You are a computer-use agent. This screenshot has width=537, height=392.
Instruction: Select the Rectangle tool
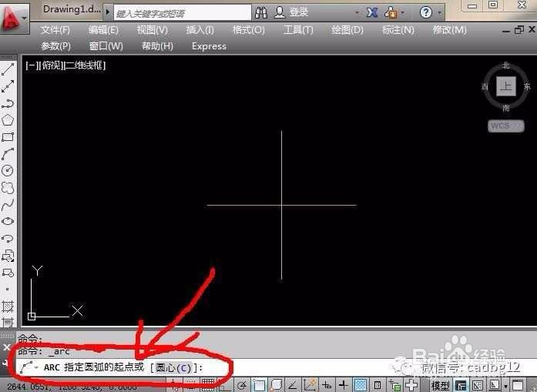click(x=8, y=137)
